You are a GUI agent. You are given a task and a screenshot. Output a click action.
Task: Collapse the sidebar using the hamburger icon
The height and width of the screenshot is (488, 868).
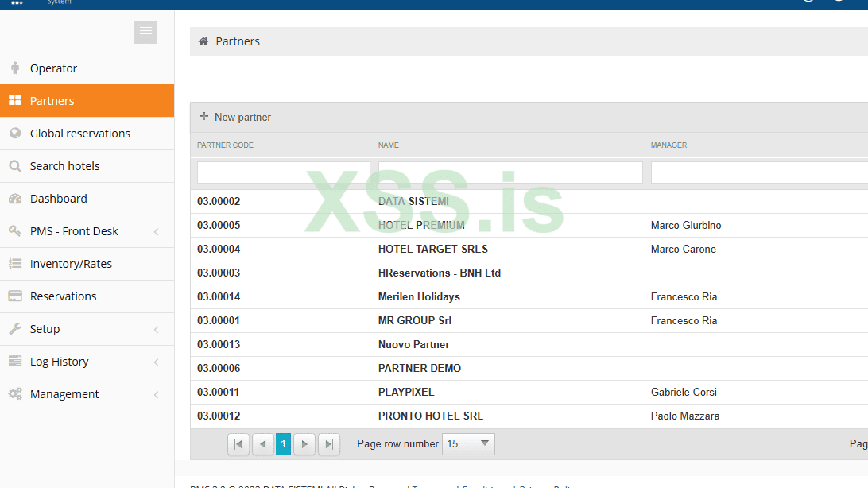click(145, 32)
